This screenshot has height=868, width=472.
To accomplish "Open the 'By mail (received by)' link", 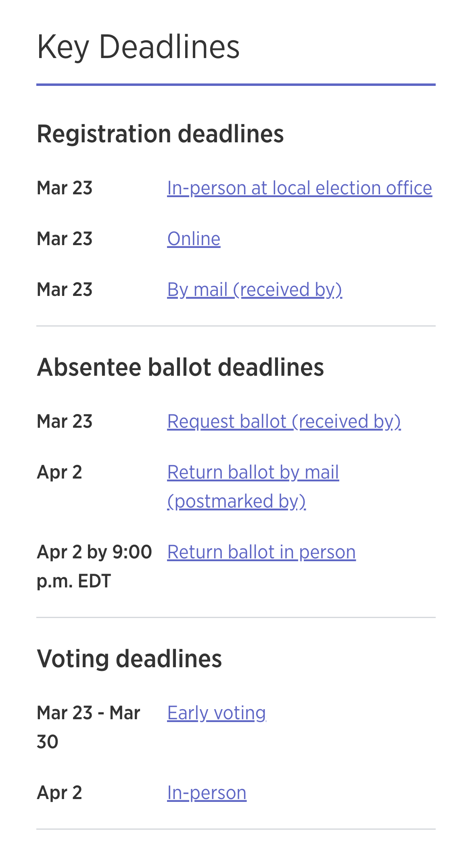I will [x=254, y=289].
